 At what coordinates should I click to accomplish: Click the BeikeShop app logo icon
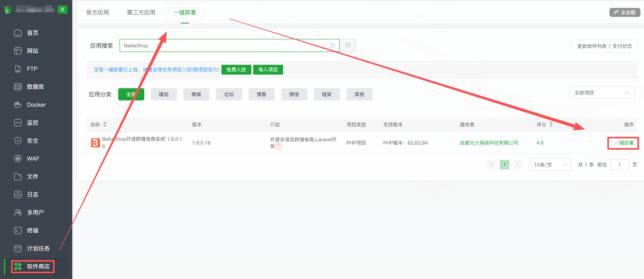(95, 143)
